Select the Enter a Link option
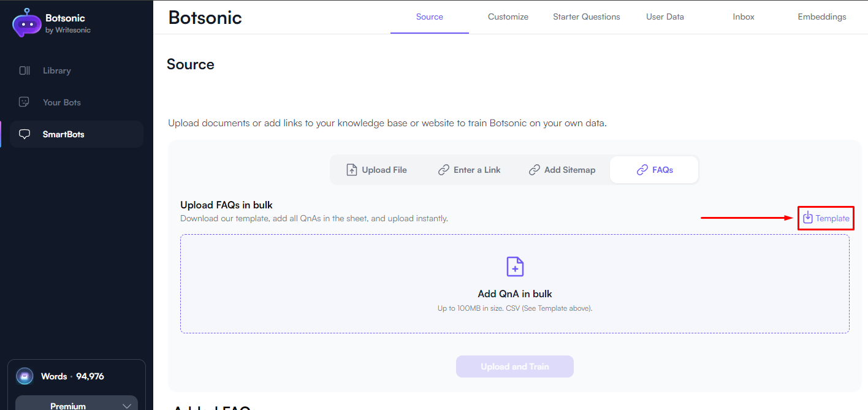The image size is (868, 410). (469, 170)
